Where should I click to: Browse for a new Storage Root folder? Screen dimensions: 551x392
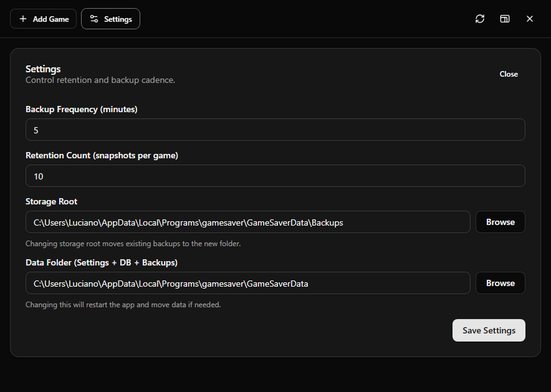[500, 222]
